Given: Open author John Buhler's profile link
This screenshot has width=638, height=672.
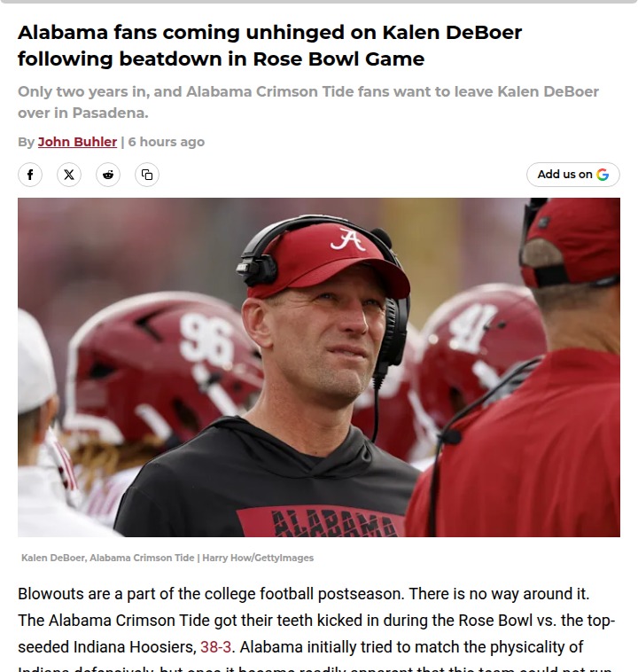Looking at the screenshot, I should click(x=77, y=142).
